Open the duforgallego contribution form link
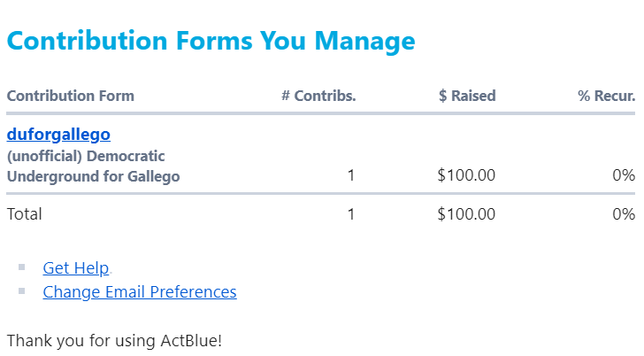The height and width of the screenshot is (356, 644). point(58,135)
